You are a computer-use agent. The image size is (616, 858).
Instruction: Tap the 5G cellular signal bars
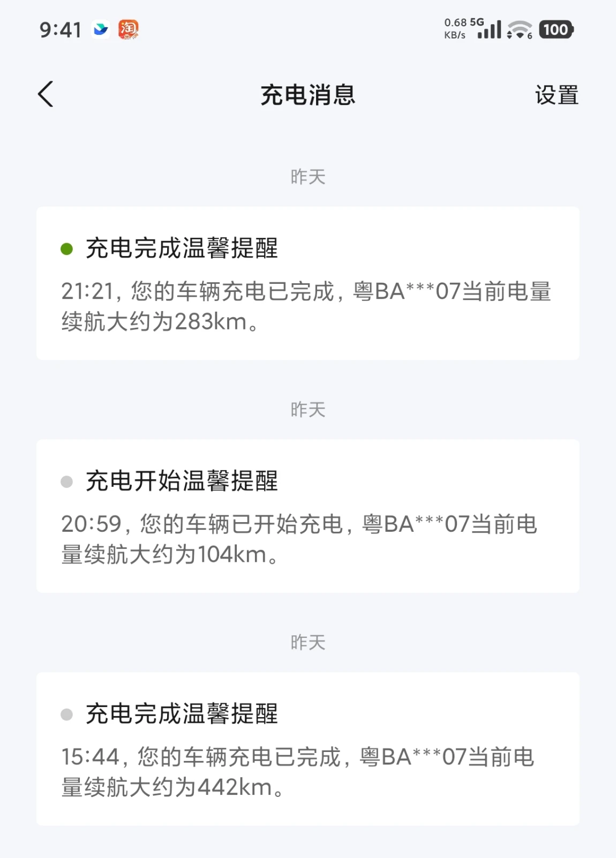pyautogui.click(x=489, y=31)
